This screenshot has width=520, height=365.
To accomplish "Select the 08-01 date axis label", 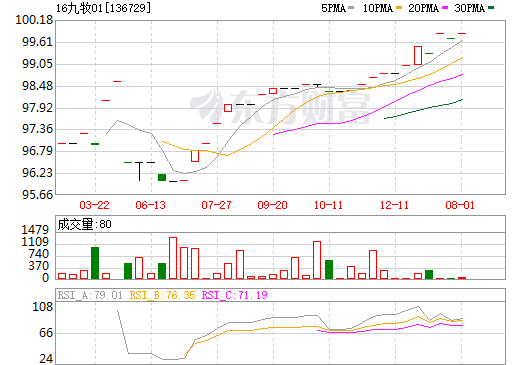I will coord(460,205).
